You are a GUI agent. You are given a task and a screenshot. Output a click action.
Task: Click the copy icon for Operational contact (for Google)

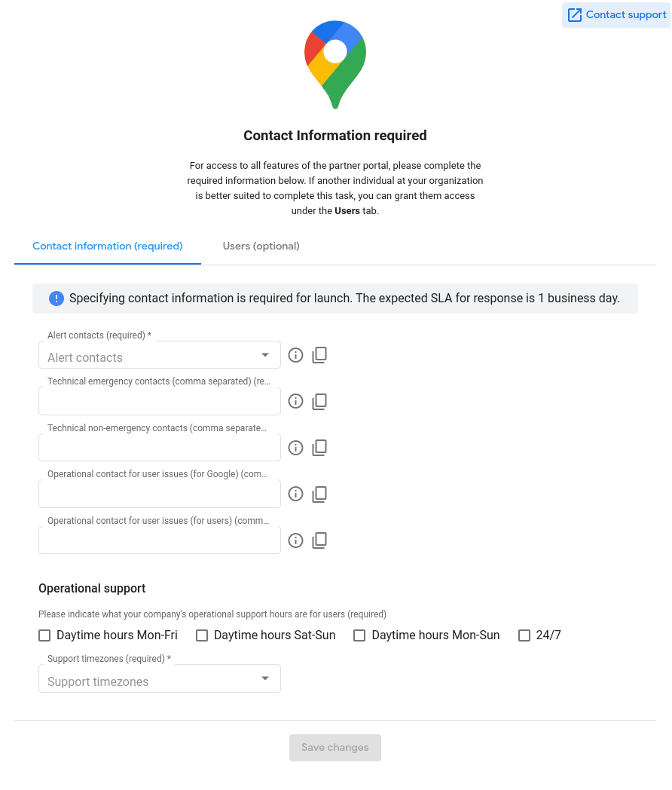(319, 494)
